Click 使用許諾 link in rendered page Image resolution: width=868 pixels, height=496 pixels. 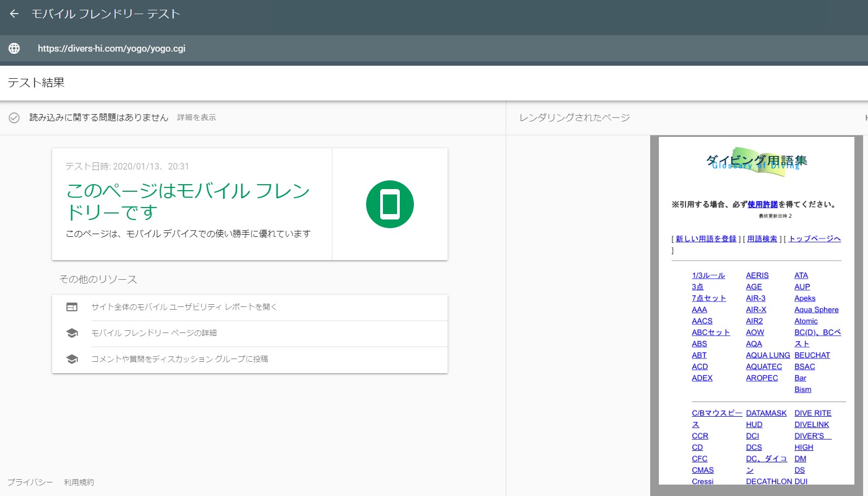coord(763,204)
